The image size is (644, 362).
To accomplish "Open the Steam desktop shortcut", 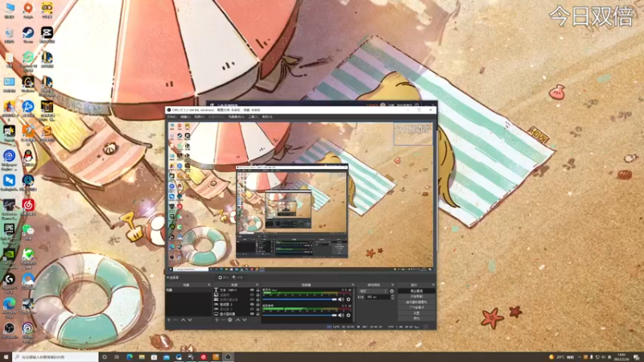I will [28, 35].
